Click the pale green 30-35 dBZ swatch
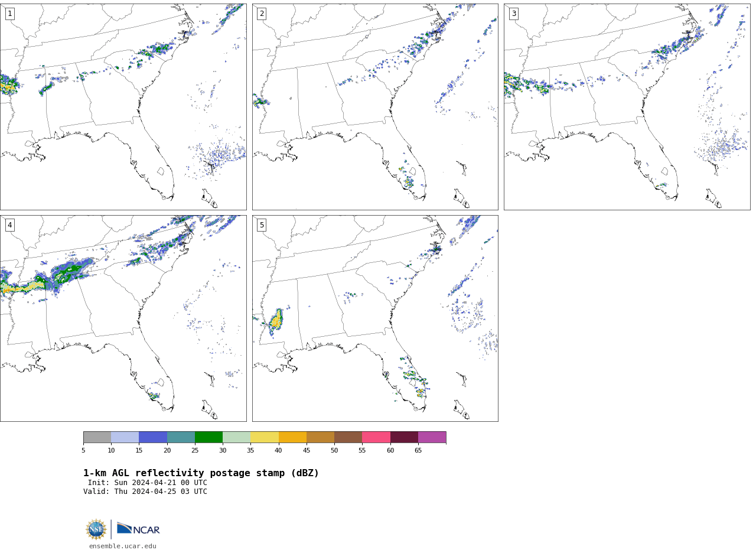This screenshot has width=756, height=553. (x=236, y=437)
